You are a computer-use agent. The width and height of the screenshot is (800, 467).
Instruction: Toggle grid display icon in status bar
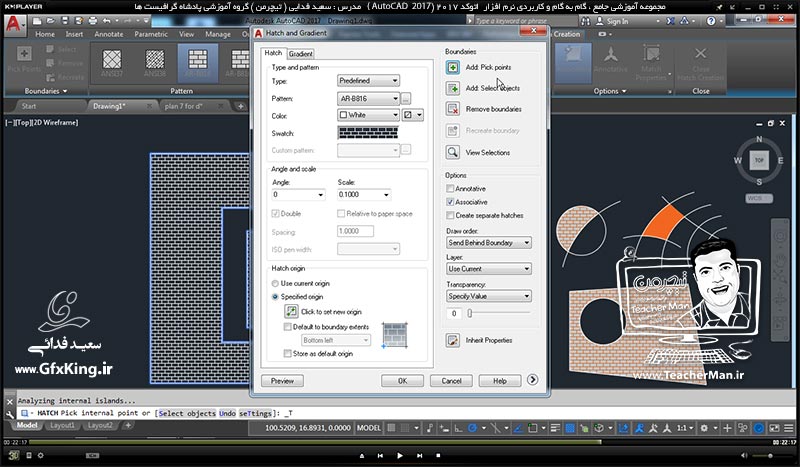391,428
